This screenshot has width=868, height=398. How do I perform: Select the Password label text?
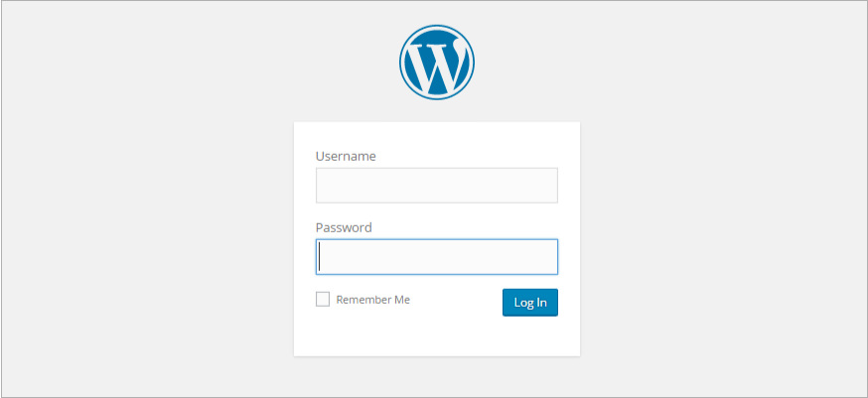point(344,227)
